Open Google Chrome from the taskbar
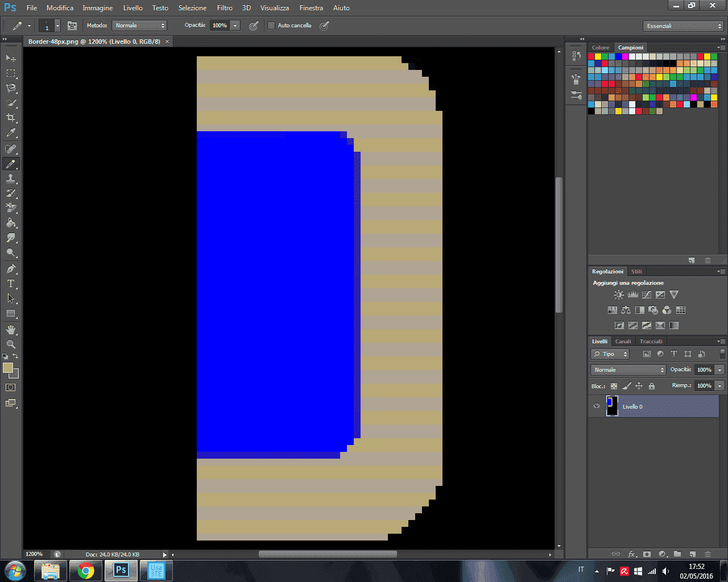 (86, 571)
